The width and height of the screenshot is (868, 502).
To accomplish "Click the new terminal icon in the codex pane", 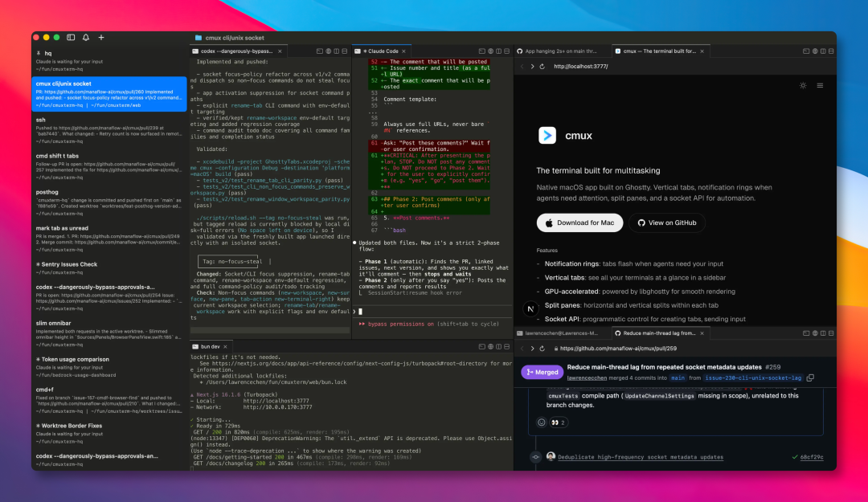I will click(319, 51).
